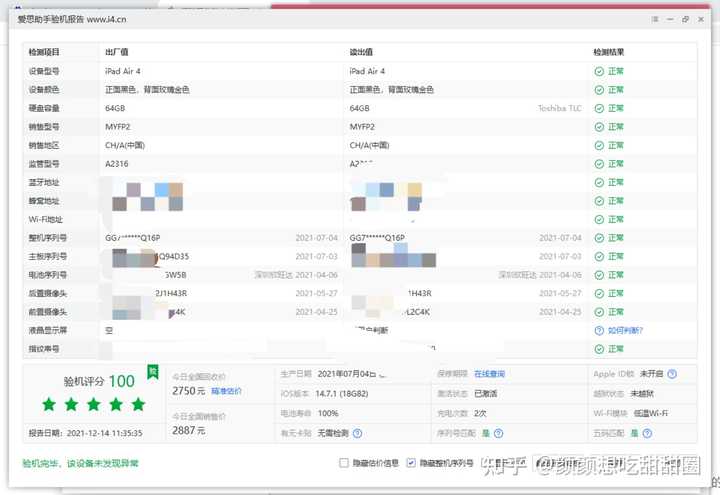
Task: Click the Toshiba TLC storage label
Action: pos(560,108)
